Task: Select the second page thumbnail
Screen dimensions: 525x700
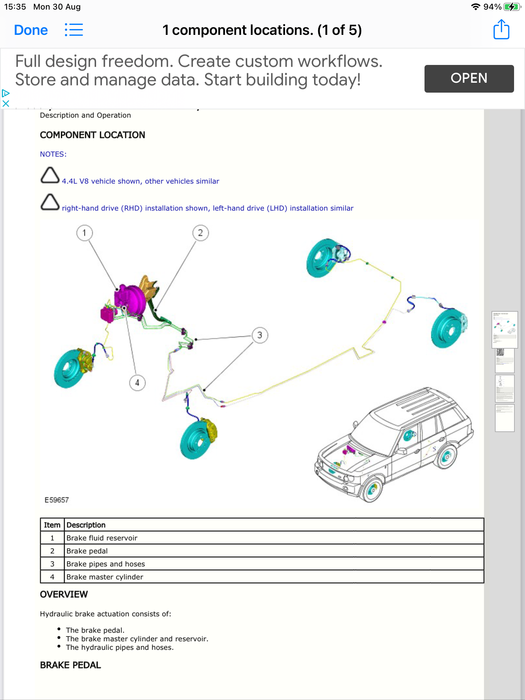Action: click(x=504, y=360)
